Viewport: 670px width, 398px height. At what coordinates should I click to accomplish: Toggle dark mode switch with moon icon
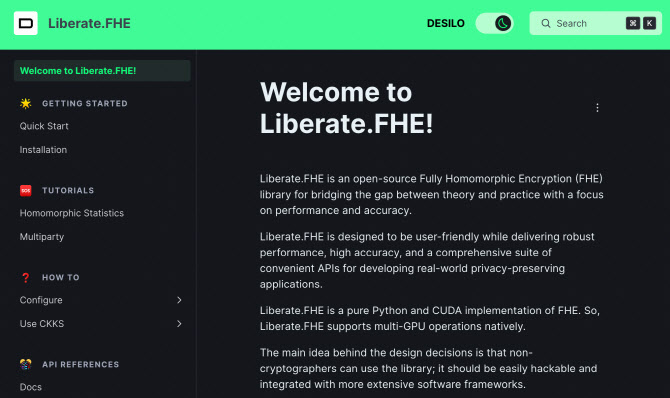tap(495, 23)
